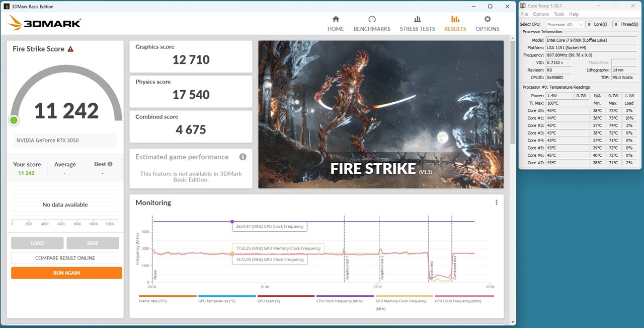
Task: Open the Options menu in Core Temp
Action: point(541,14)
